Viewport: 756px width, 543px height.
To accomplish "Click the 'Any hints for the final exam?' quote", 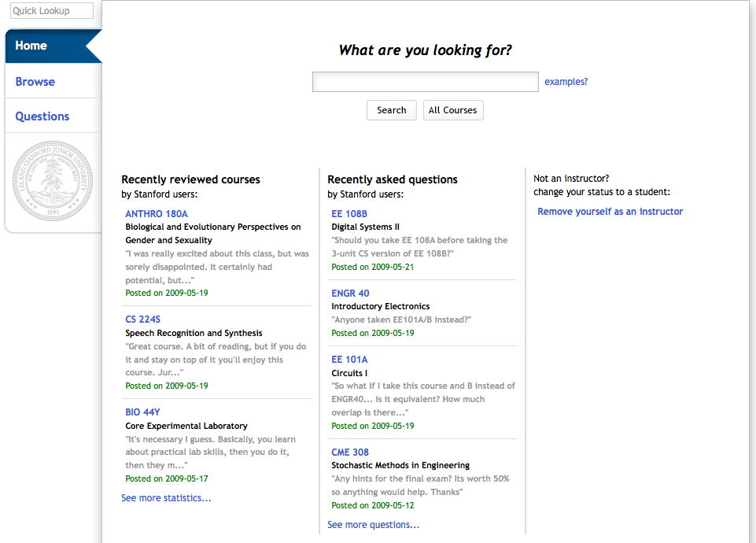I will [x=420, y=485].
